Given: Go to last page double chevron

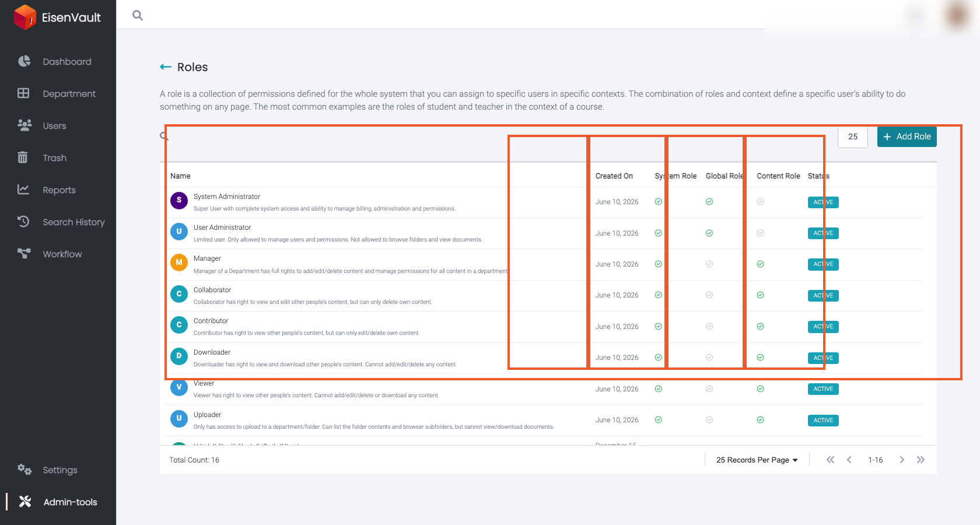Looking at the screenshot, I should pos(921,460).
